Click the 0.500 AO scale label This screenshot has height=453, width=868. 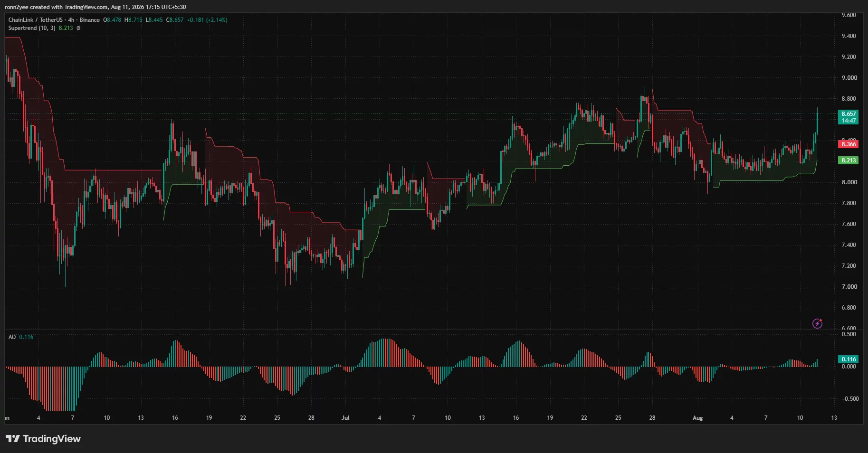point(849,334)
